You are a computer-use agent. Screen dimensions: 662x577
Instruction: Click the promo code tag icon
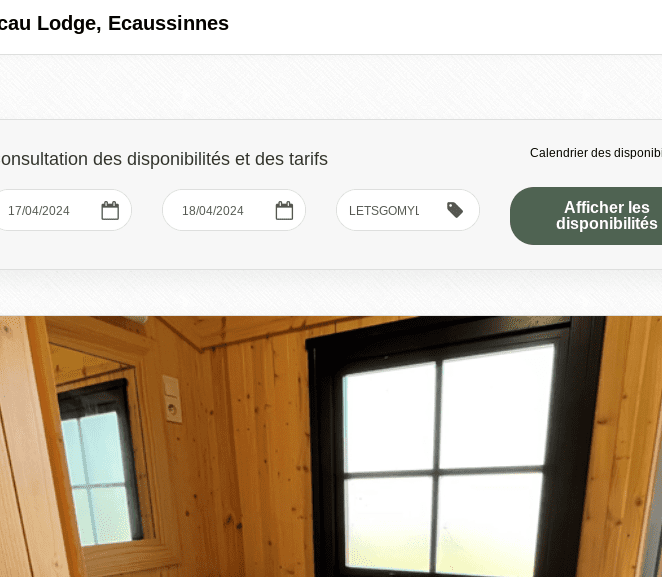pos(455,210)
